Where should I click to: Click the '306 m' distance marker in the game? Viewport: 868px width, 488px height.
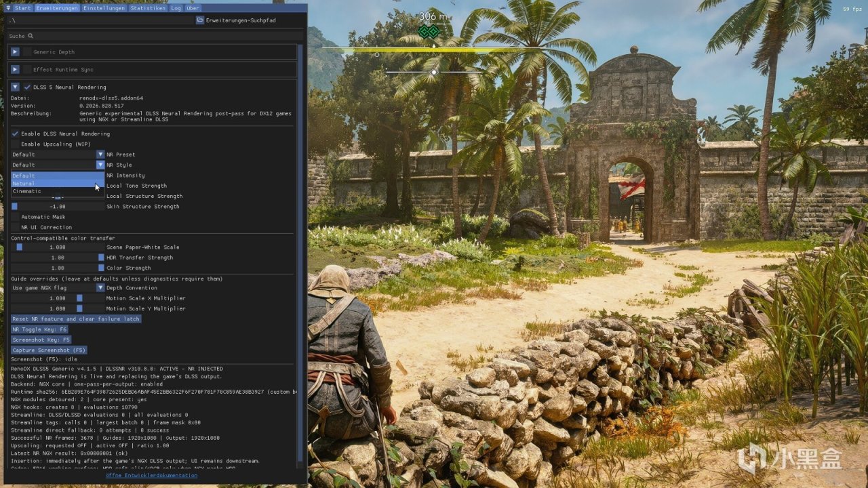[433, 16]
